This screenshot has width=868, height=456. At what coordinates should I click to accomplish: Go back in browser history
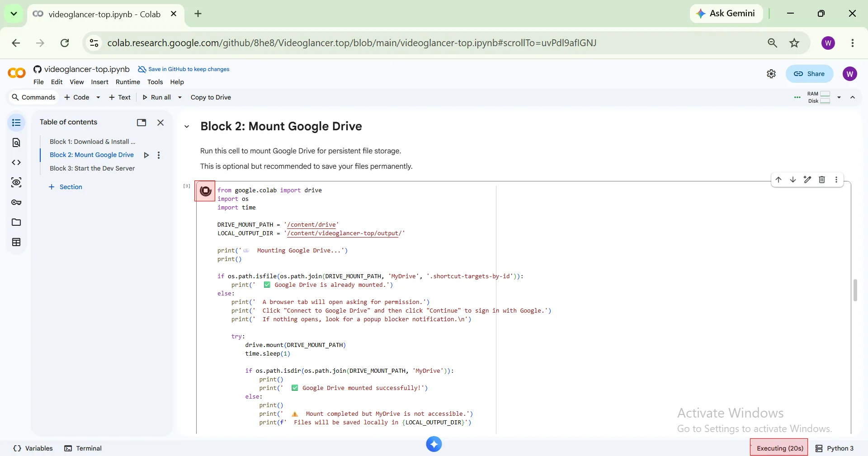tap(16, 43)
